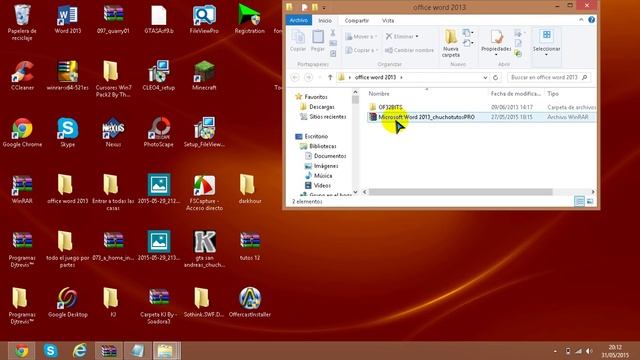This screenshot has height=360, width=640.
Task: Select Descargas in the navigation pane
Action: coord(322,107)
